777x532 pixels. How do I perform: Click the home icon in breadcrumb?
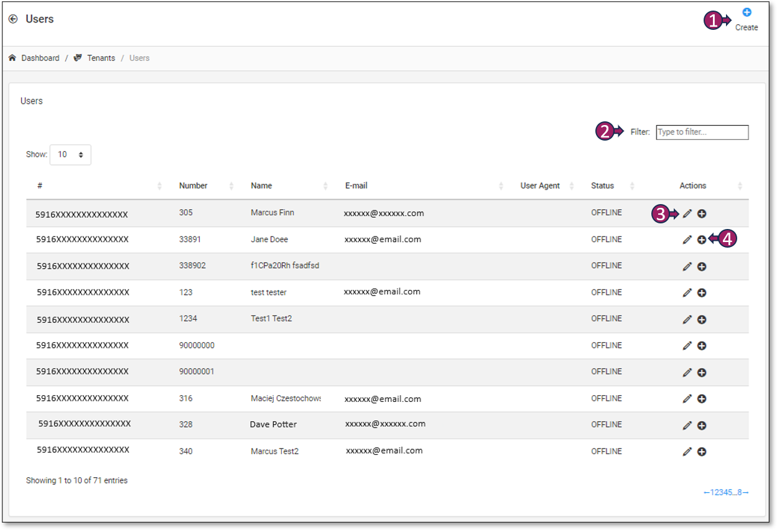click(x=12, y=58)
